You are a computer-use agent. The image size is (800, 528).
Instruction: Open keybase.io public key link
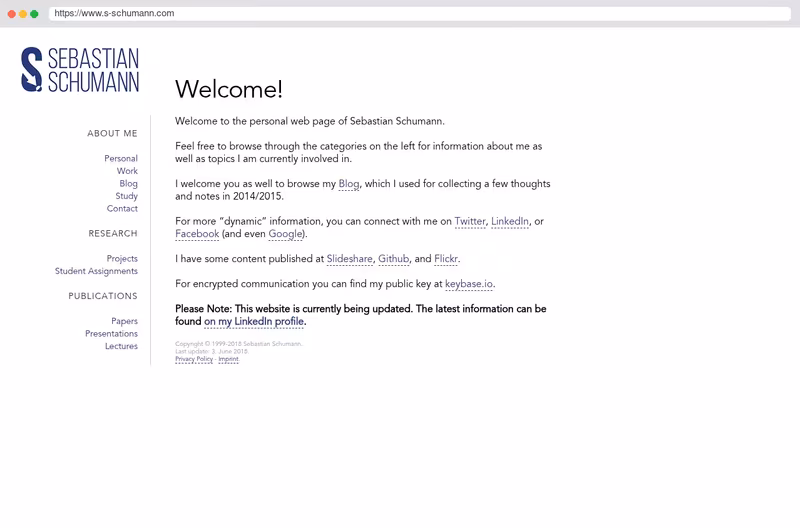coord(469,284)
